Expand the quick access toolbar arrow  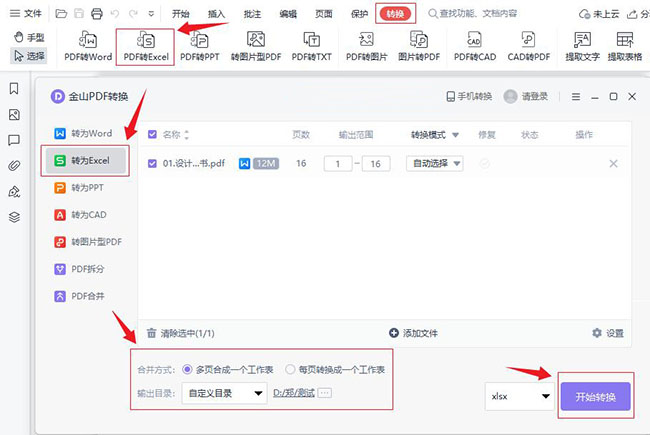click(x=151, y=14)
